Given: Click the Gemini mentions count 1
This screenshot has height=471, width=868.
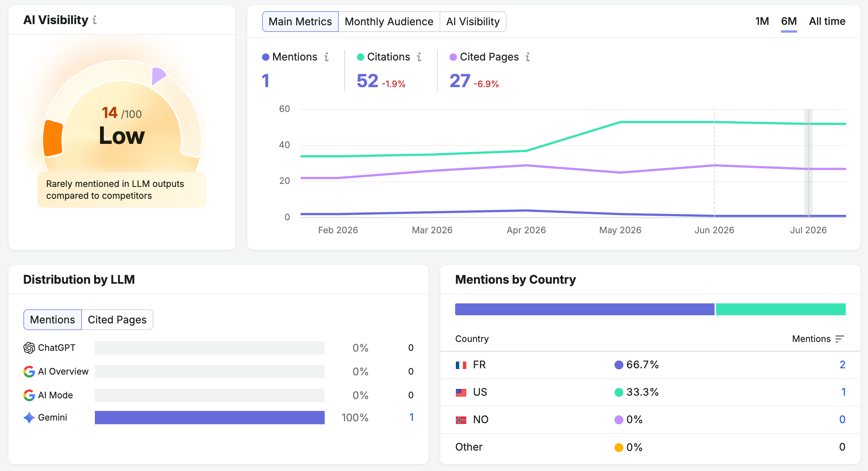Looking at the screenshot, I should click(411, 418).
